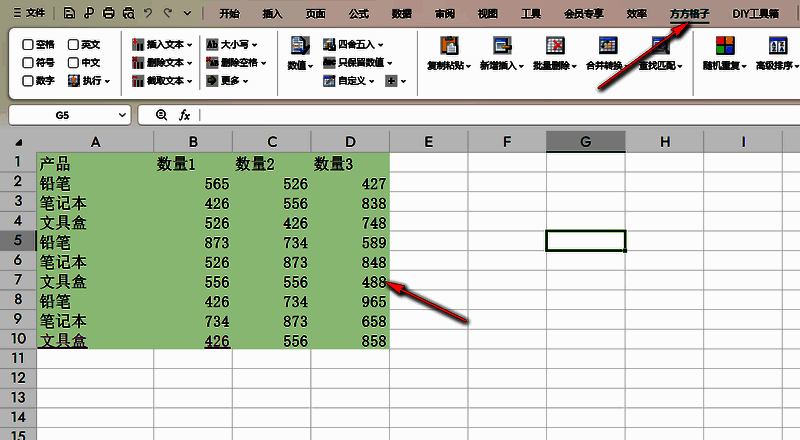Screen dimensions: 800x440
Task: Open the DIY工具箱 tab
Action: coord(755,14)
